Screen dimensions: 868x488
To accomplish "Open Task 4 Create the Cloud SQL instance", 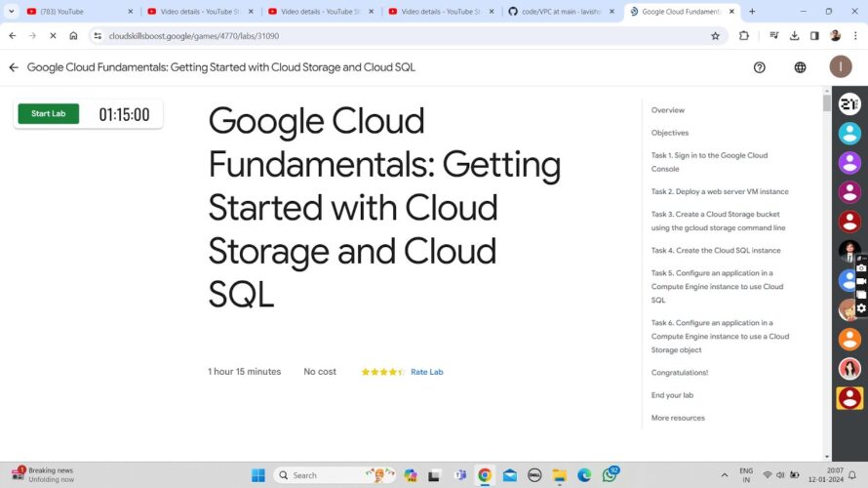I will point(716,251).
